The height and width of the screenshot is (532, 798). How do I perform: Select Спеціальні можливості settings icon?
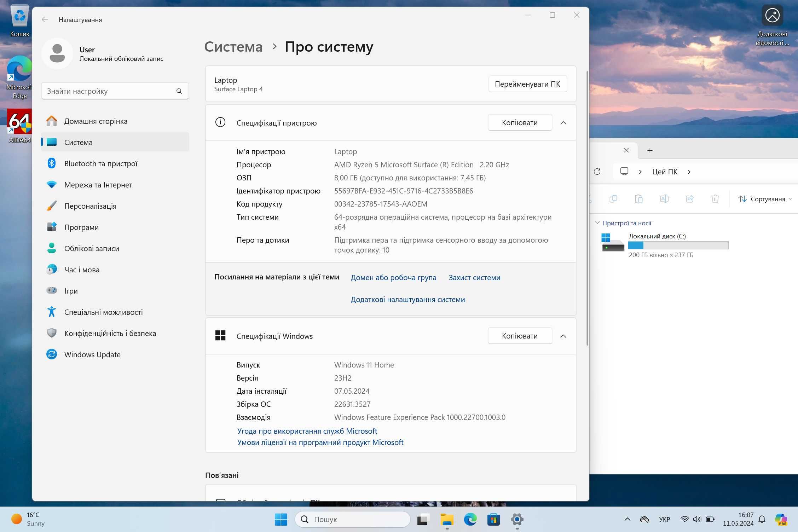52,312
